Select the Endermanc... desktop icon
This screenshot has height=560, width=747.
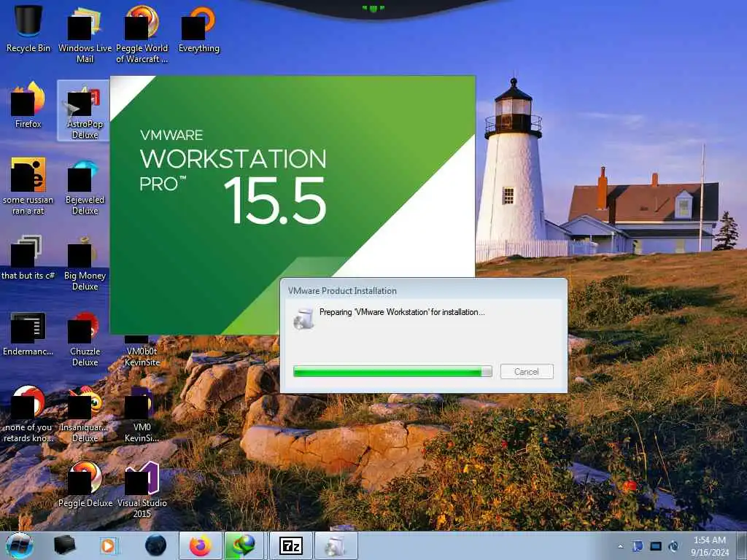[28, 332]
